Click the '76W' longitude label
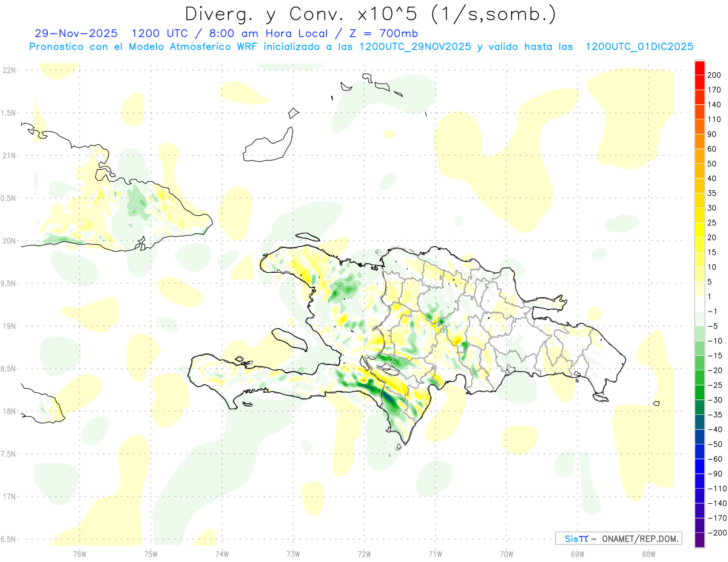Screen dimensions: 728x562 pyautogui.click(x=79, y=554)
